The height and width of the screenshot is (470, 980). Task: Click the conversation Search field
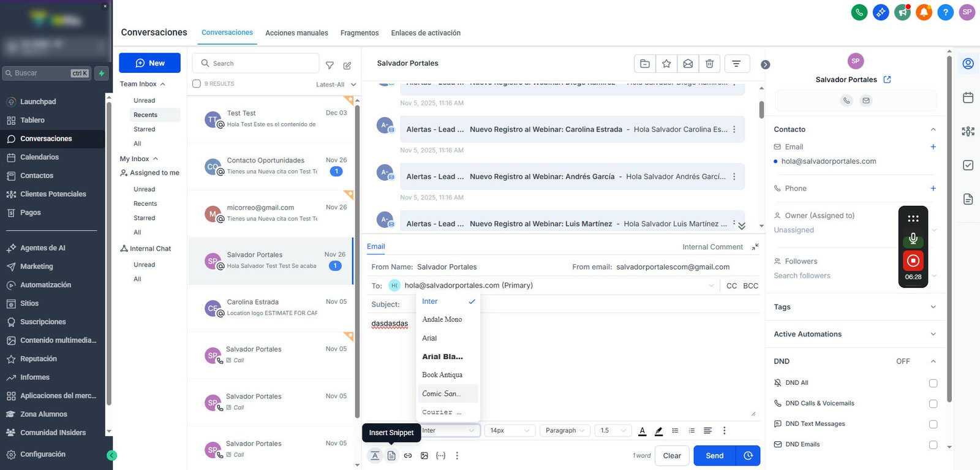256,63
